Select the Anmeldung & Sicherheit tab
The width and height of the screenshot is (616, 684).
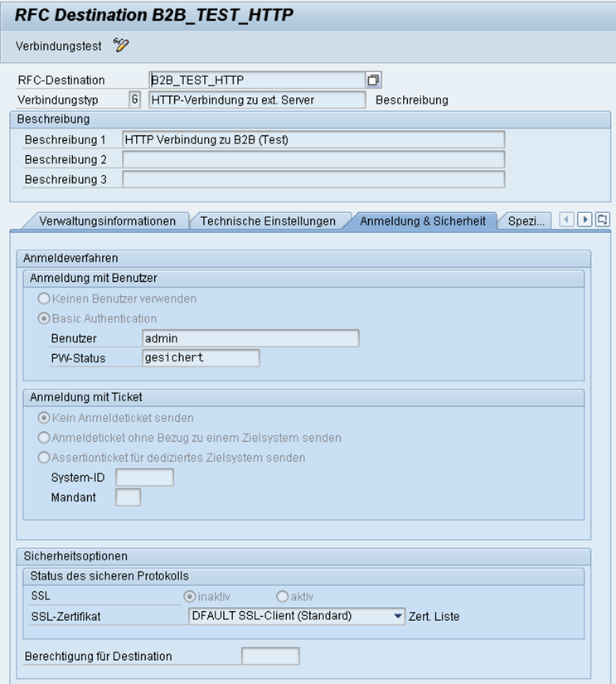click(x=422, y=221)
